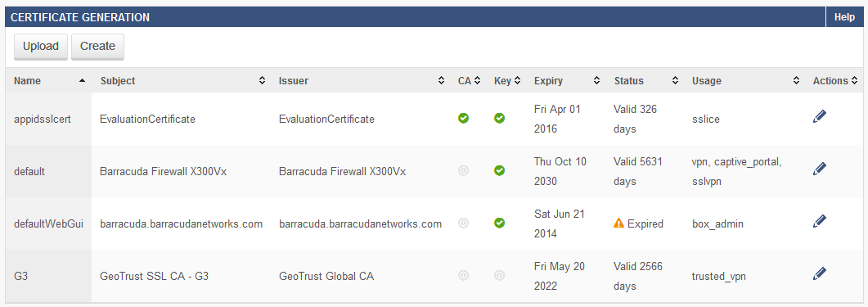Image resolution: width=868 pixels, height=307 pixels.
Task: Click the Upload button
Action: pyautogui.click(x=40, y=47)
